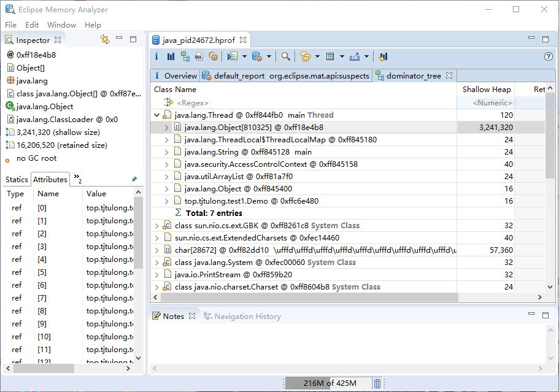Open the Window menu
Viewport: 559px width, 392px height.
point(62,25)
